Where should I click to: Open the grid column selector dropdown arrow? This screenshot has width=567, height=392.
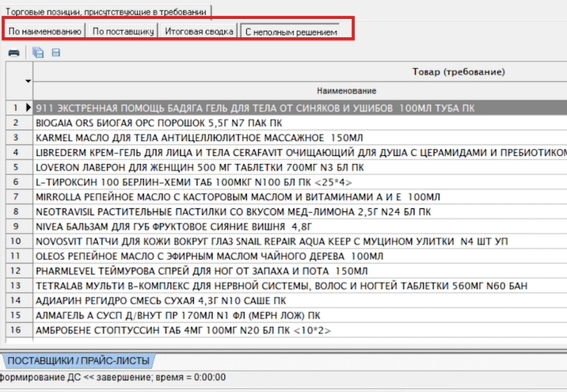(28, 81)
